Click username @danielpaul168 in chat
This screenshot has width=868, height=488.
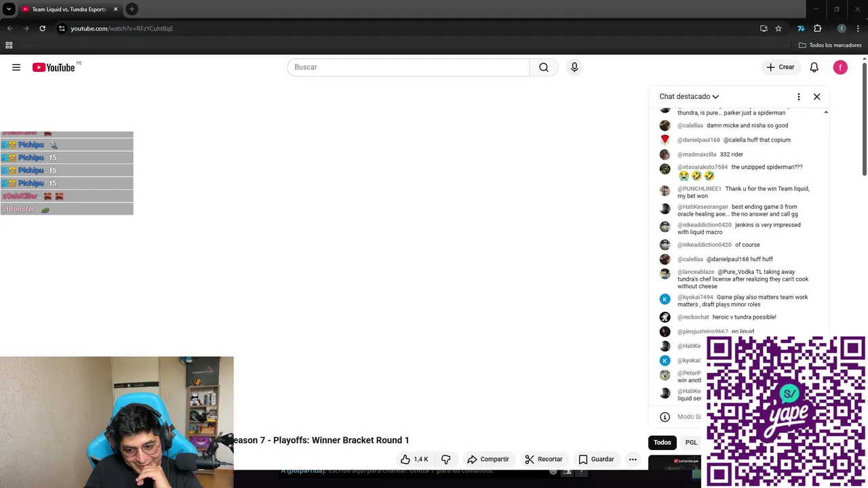click(698, 140)
